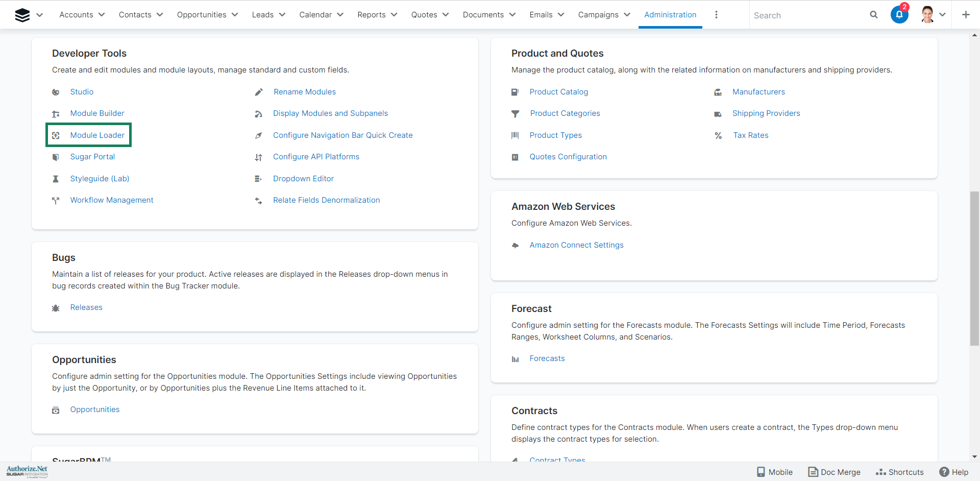980x481 pixels.
Task: Click the notifications bell icon
Action: [x=899, y=15]
